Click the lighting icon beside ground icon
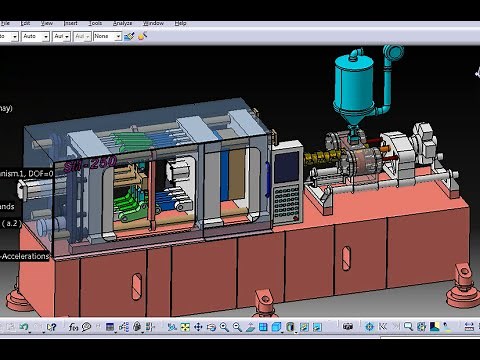This screenshot has width=480, height=360. (447, 327)
